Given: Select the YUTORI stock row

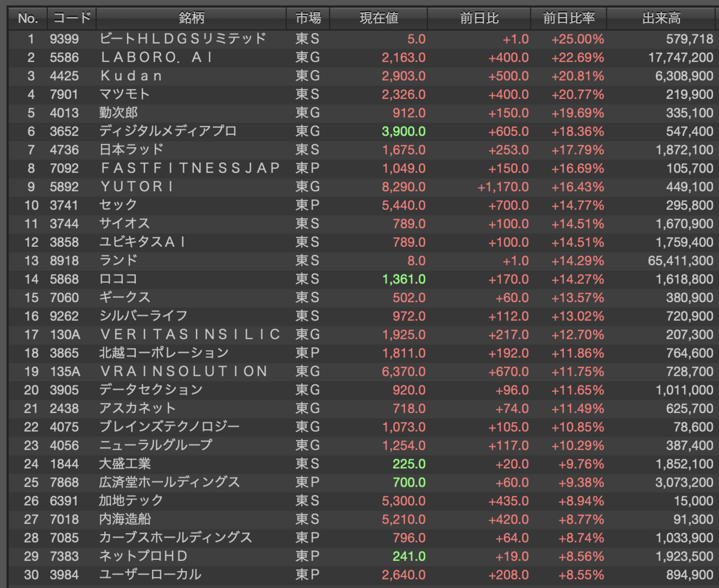Looking at the screenshot, I should click(362, 187).
